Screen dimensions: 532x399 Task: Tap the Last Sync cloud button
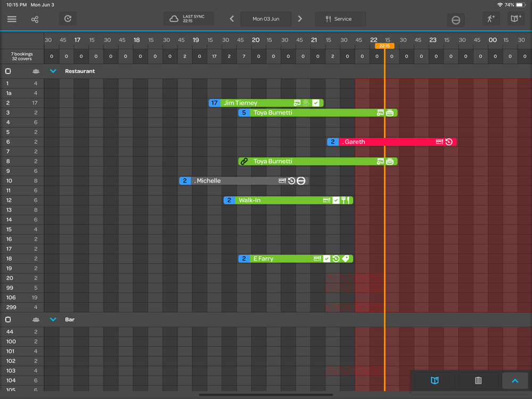(189, 19)
